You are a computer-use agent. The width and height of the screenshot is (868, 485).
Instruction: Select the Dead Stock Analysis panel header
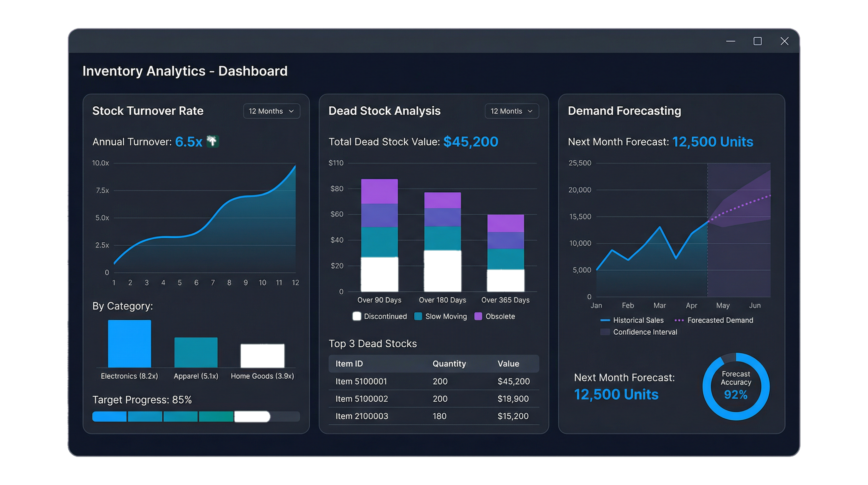pyautogui.click(x=384, y=111)
